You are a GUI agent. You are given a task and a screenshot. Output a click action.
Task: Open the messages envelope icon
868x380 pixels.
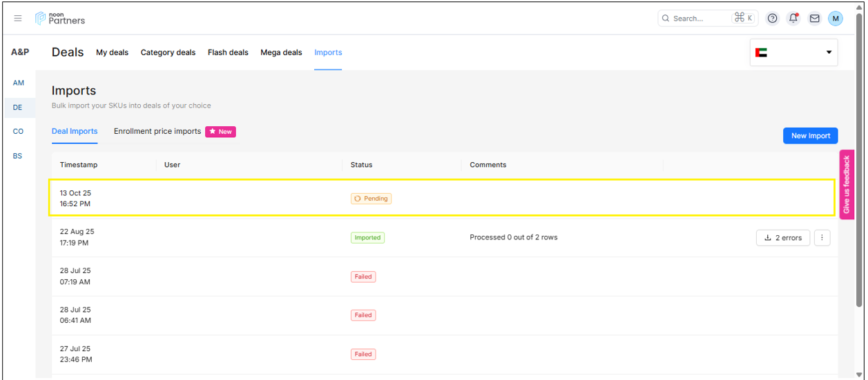tap(815, 19)
